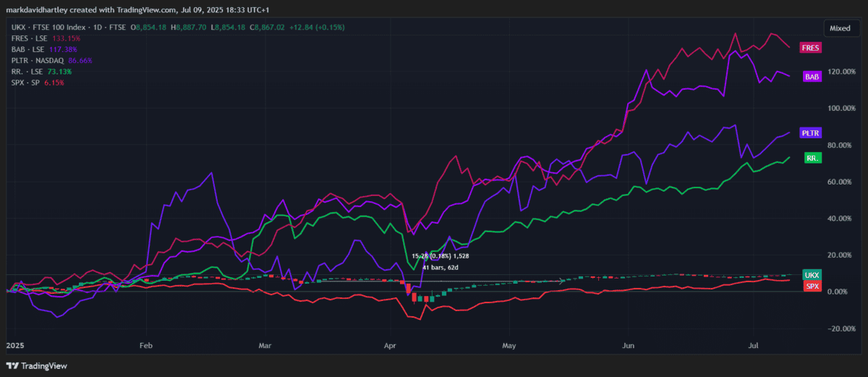
Task: Click the Mixed scale mode button
Action: pos(839,28)
